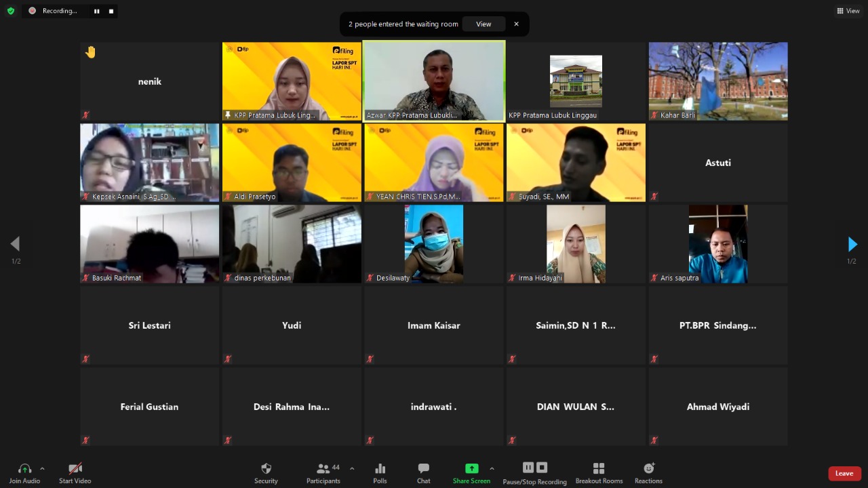Viewport: 868px width, 488px height.
Task: Stop the recording in top bar
Action: pos(111,11)
